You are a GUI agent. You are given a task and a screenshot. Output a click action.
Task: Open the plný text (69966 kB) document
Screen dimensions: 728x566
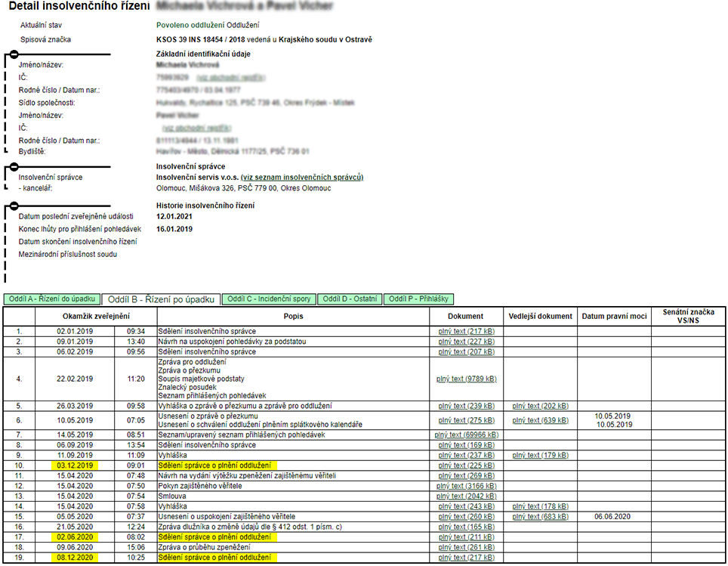click(466, 435)
